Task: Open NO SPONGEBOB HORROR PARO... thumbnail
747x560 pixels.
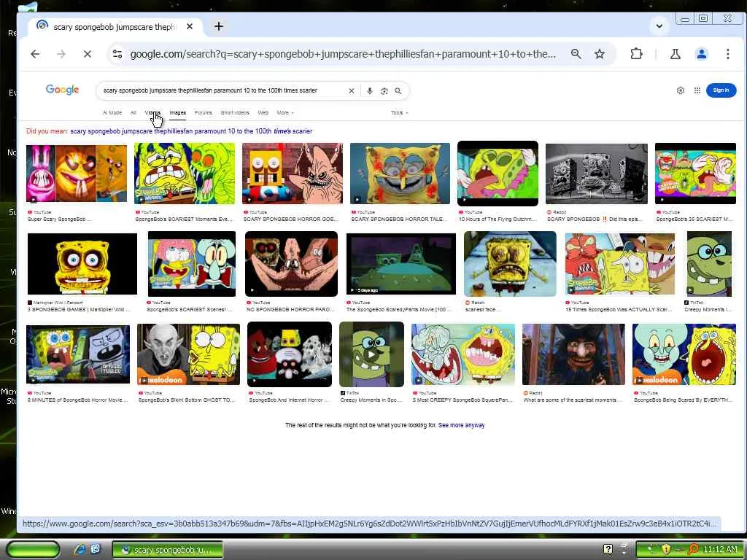Action: [291, 264]
